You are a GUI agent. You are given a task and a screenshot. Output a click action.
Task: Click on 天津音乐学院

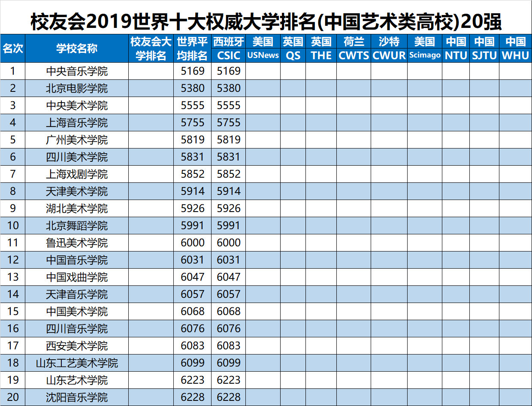77,294
